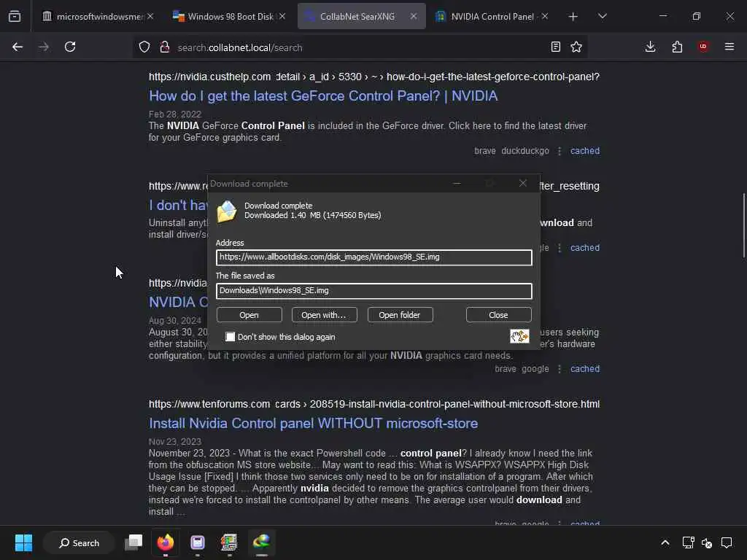Click the download manager globe icon in taskbar
Image resolution: width=747 pixels, height=560 pixels.
pos(262,542)
